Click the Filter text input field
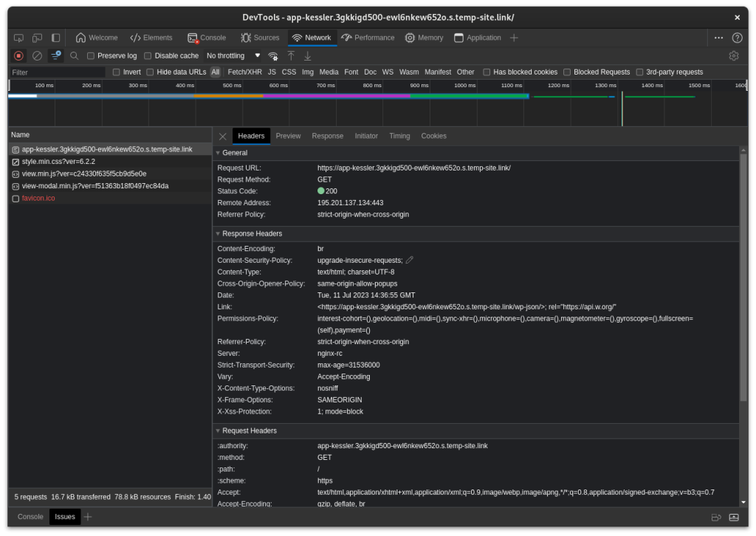 pos(58,72)
